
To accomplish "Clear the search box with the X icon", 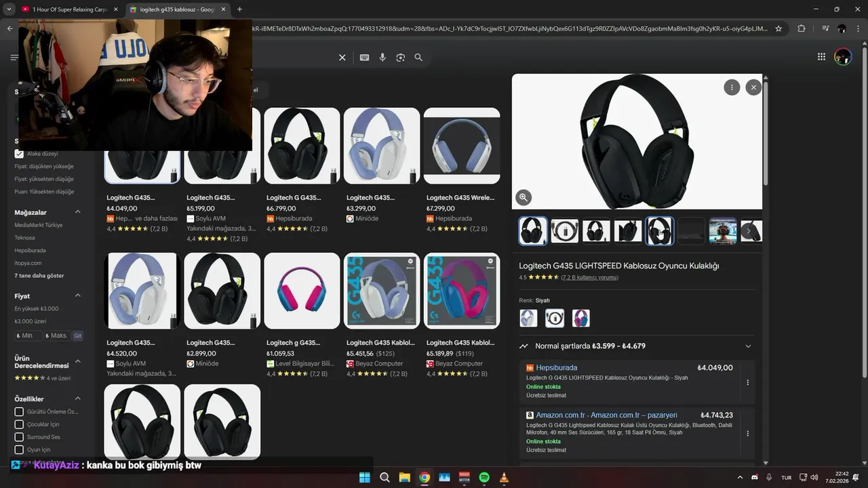I will click(x=342, y=58).
